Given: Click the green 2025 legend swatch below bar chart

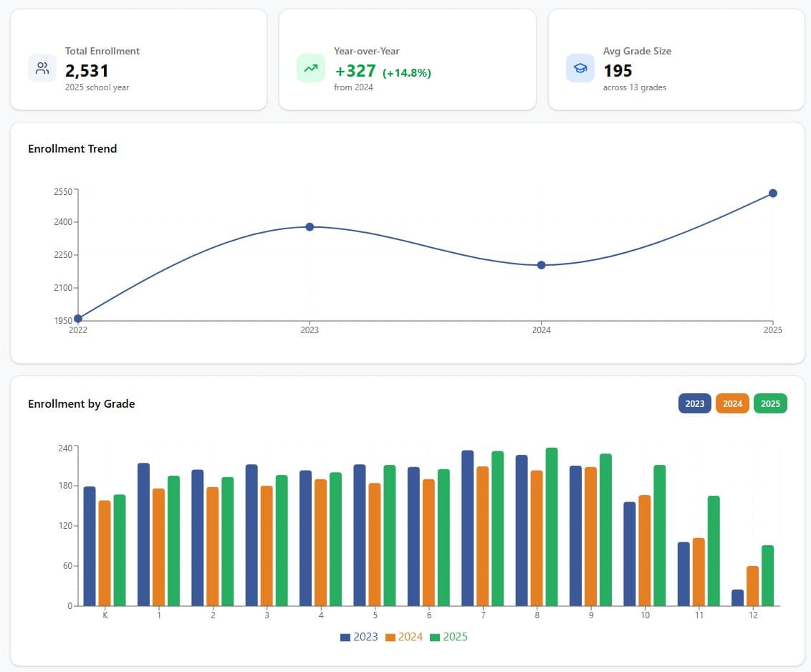Looking at the screenshot, I should [435, 638].
